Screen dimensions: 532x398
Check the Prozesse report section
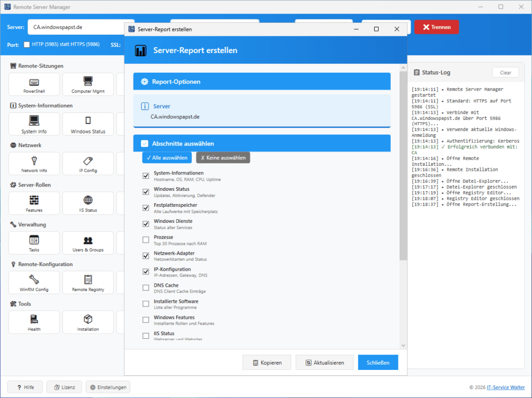coord(145,240)
